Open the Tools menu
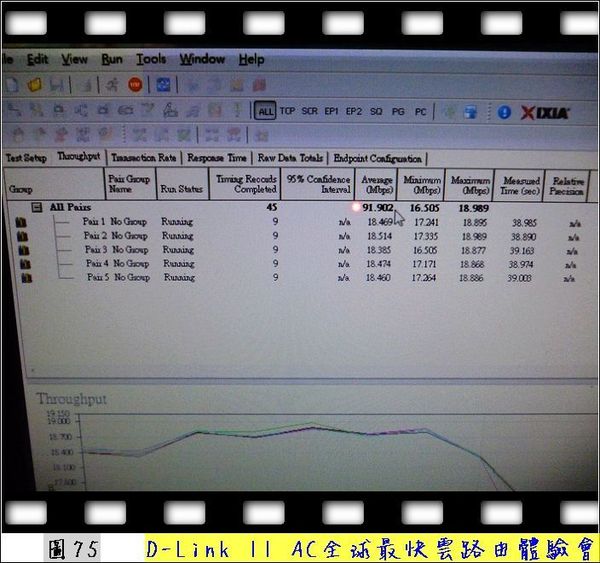Screen dimensions: 600x563 [151, 59]
